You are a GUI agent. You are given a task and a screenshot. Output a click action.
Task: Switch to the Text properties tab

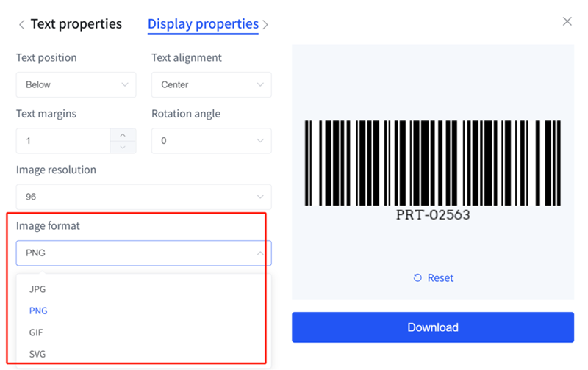pos(76,24)
